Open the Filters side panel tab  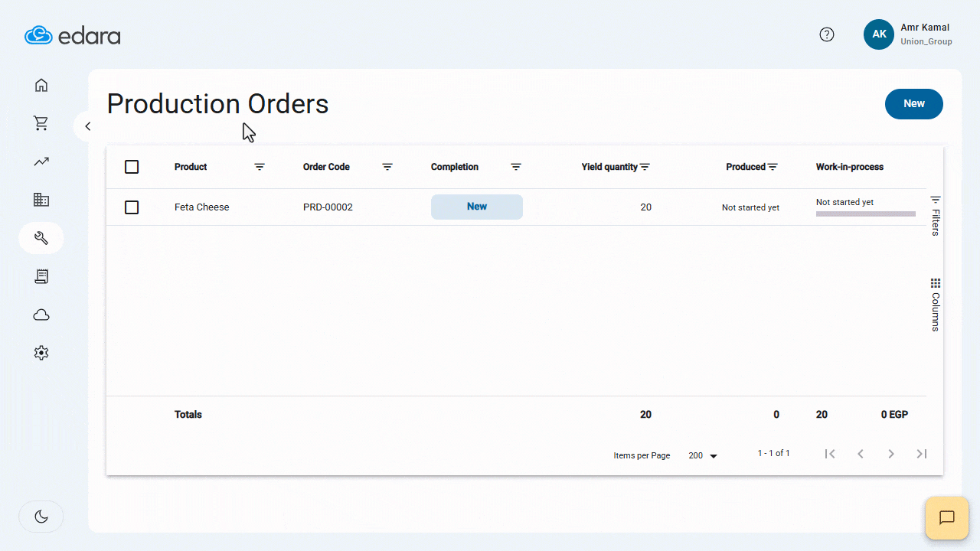[x=935, y=216]
